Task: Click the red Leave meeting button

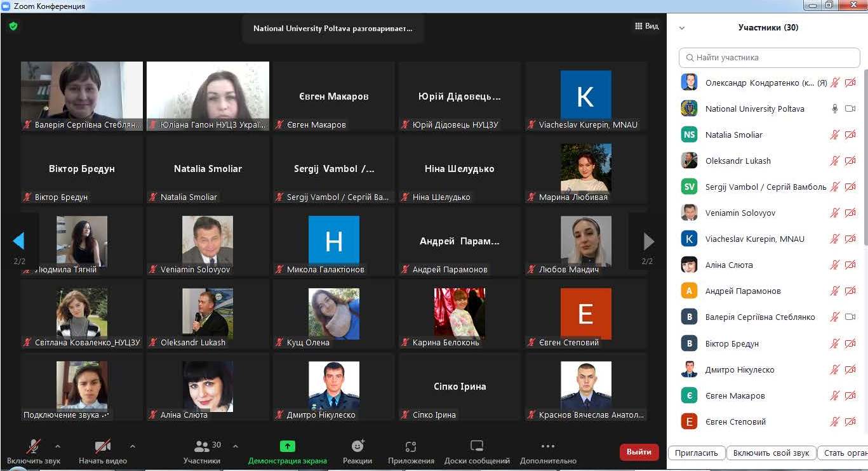Action: (x=639, y=452)
